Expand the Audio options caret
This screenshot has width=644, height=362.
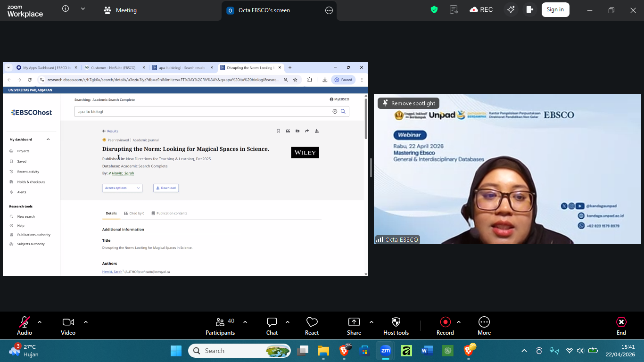click(40, 322)
